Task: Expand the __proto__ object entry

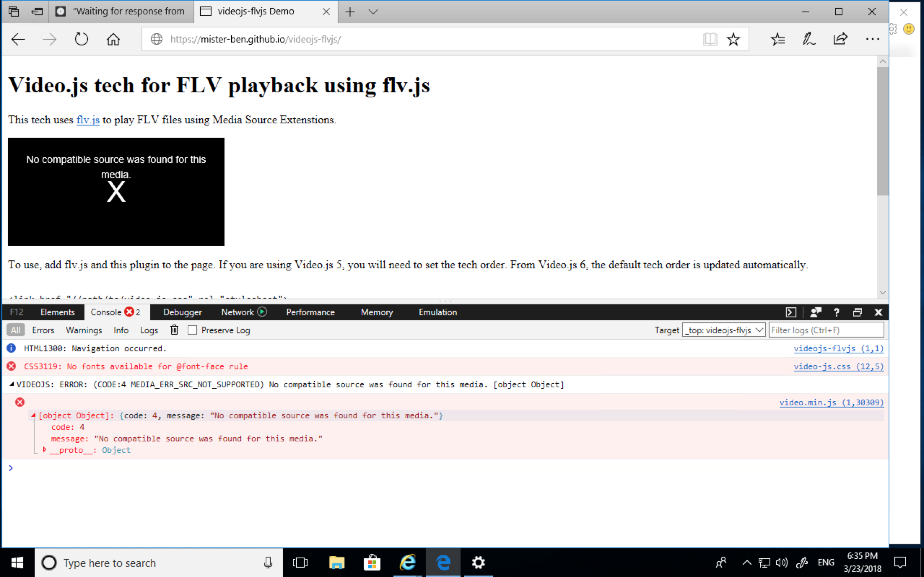Action: pyautogui.click(x=44, y=450)
